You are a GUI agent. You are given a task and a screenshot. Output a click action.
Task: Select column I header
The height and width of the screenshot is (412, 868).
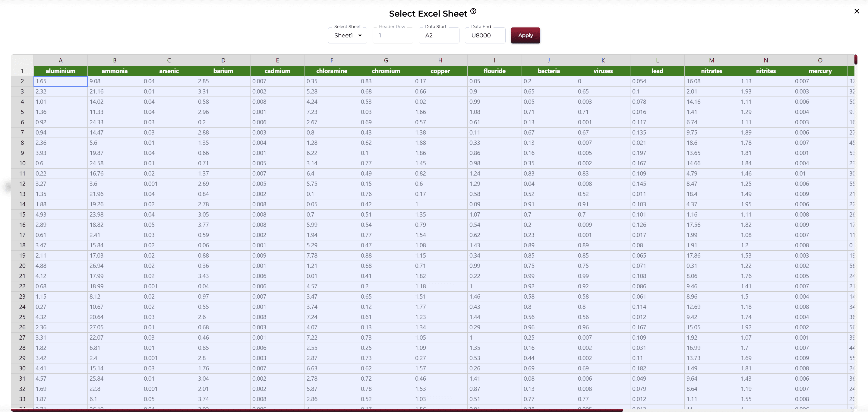(495, 60)
